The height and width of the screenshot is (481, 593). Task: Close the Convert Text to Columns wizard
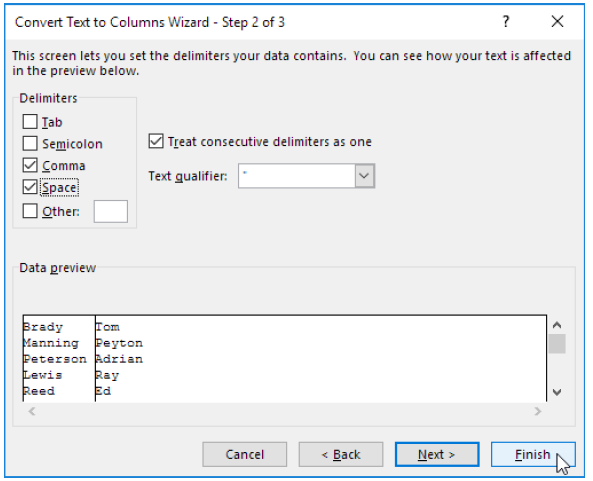point(557,22)
